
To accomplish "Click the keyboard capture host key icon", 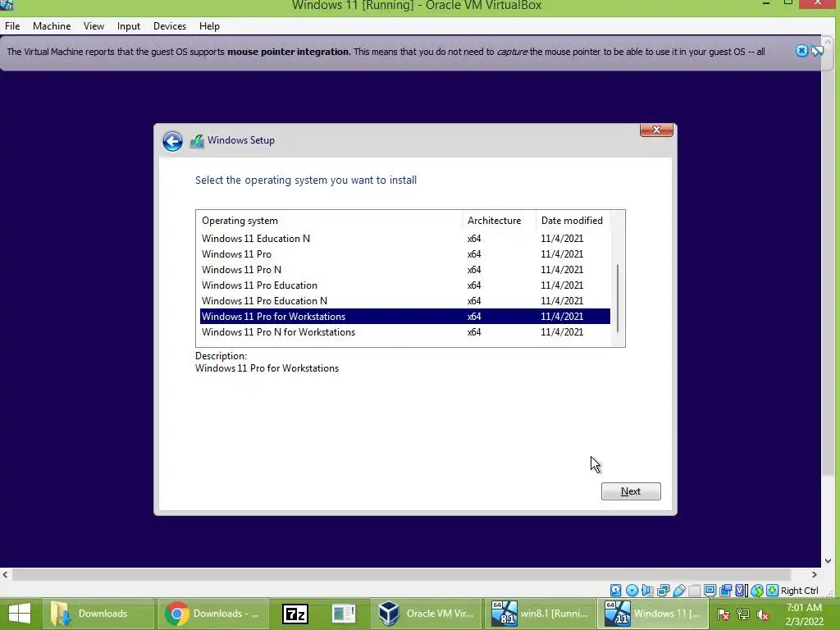I will coord(772,591).
